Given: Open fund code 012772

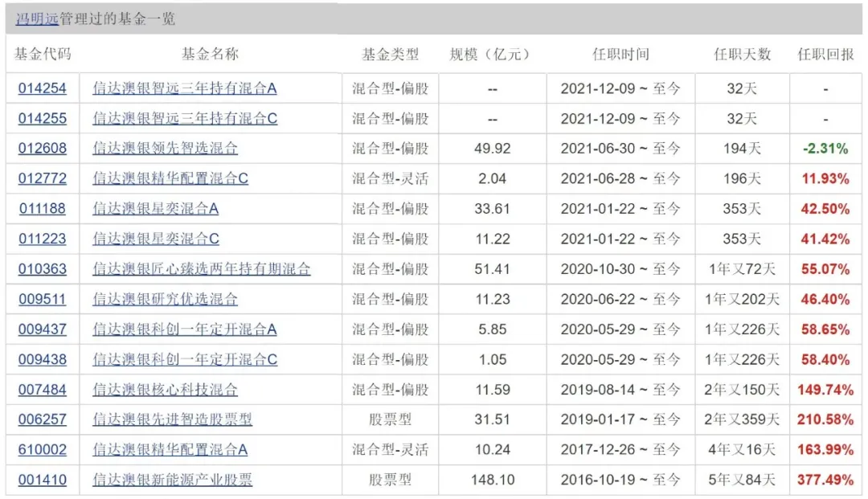Looking at the screenshot, I should click(42, 178).
